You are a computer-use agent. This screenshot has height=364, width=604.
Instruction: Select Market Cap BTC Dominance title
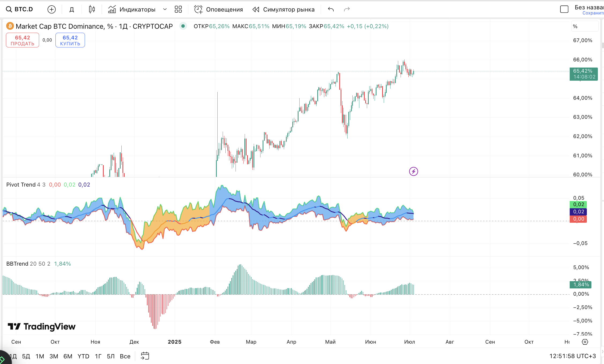click(x=94, y=26)
